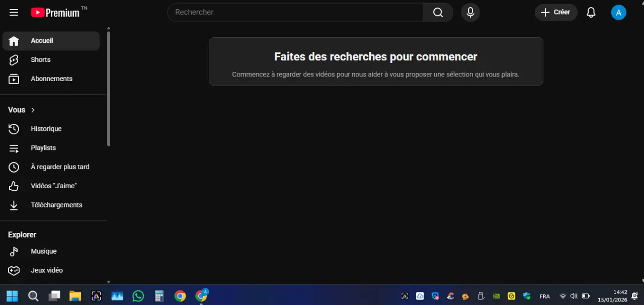Image resolution: width=644 pixels, height=305 pixels.
Task: Click the Shorts icon in sidebar
Action: 14,60
